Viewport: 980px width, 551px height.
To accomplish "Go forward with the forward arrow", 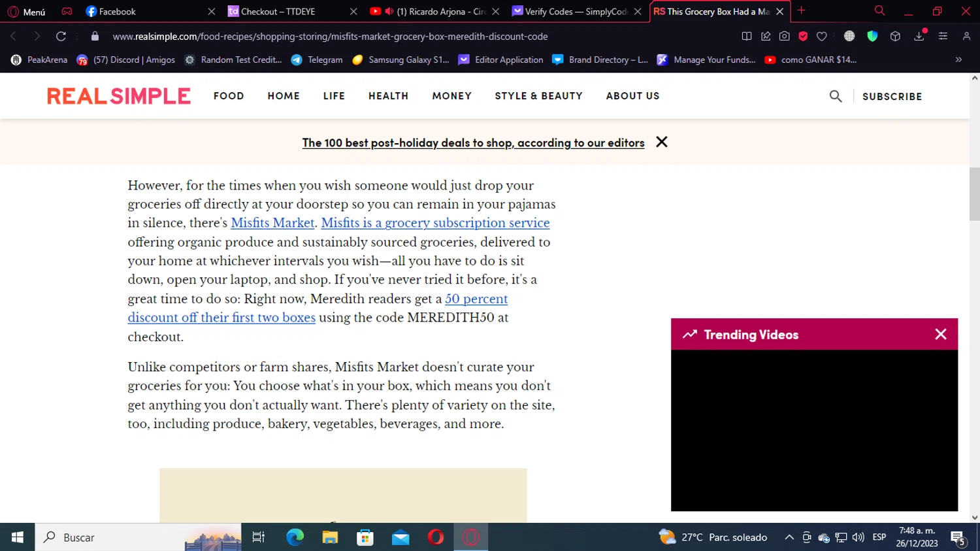I will tap(37, 36).
